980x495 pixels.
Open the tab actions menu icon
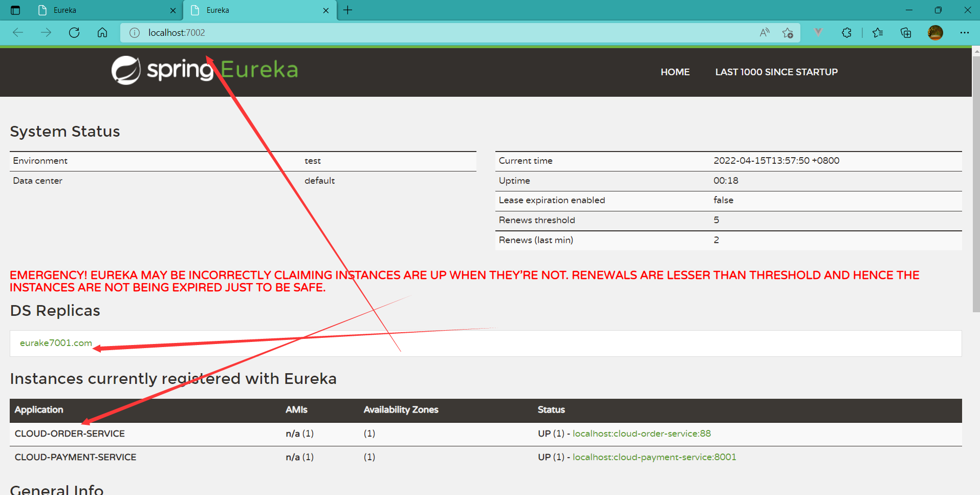pyautogui.click(x=15, y=10)
